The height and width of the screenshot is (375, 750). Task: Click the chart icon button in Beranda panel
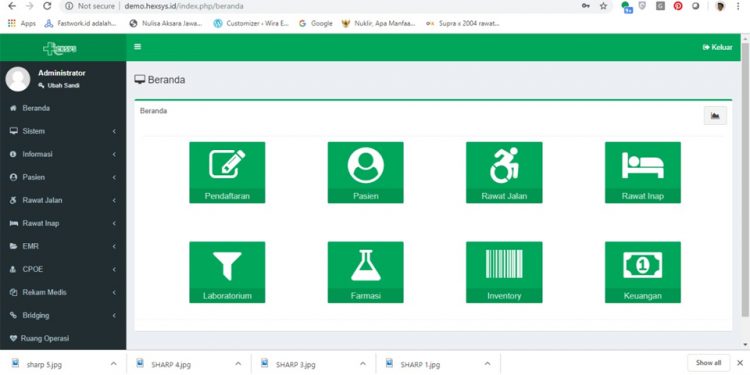click(x=715, y=116)
